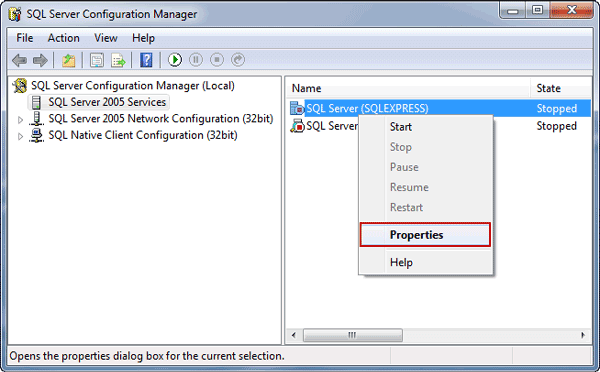The width and height of the screenshot is (600, 372).
Task: Click the SQL Server (SQLEXPRESS) service icon
Action: pos(297,108)
